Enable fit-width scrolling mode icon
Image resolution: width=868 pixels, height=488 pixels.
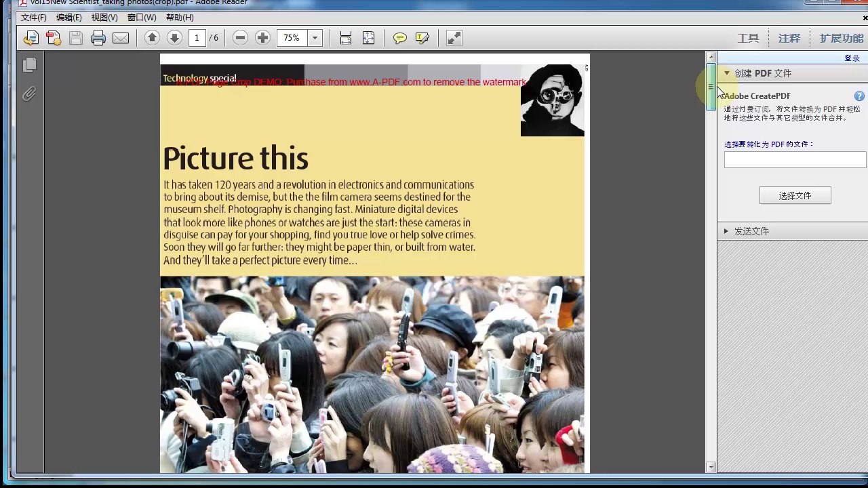pyautogui.click(x=346, y=38)
